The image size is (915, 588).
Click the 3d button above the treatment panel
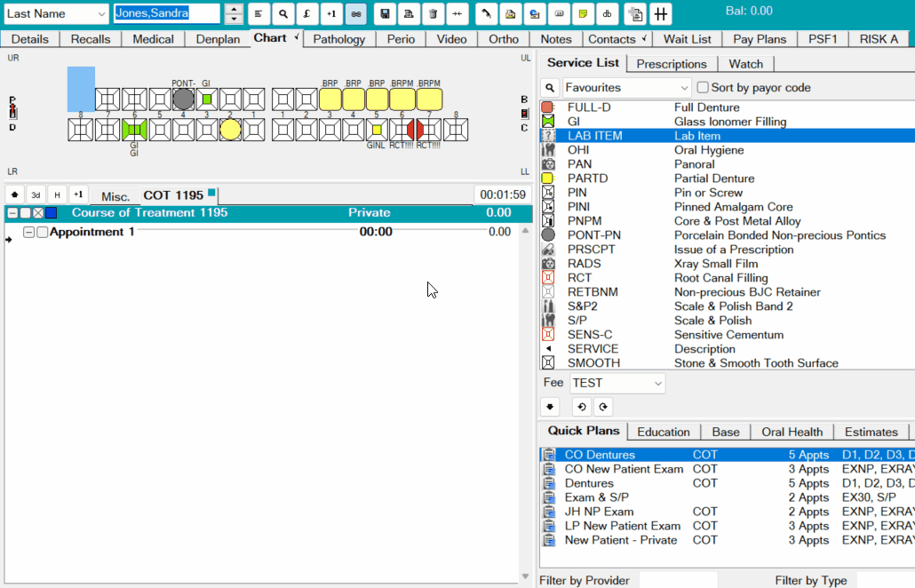36,194
